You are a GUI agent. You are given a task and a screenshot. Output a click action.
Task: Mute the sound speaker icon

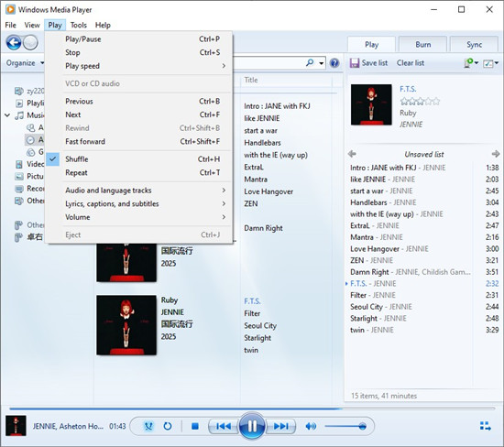tap(311, 426)
